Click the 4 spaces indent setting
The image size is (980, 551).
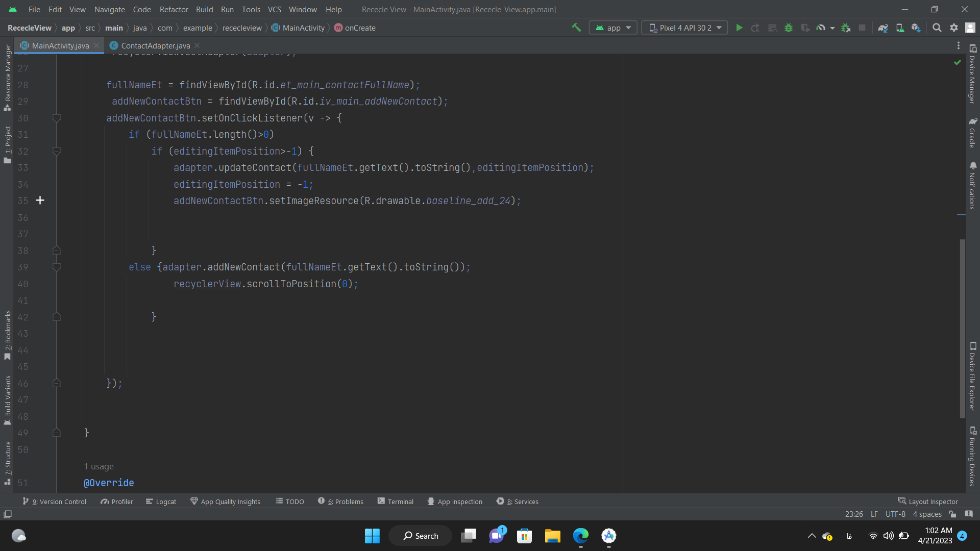(927, 514)
